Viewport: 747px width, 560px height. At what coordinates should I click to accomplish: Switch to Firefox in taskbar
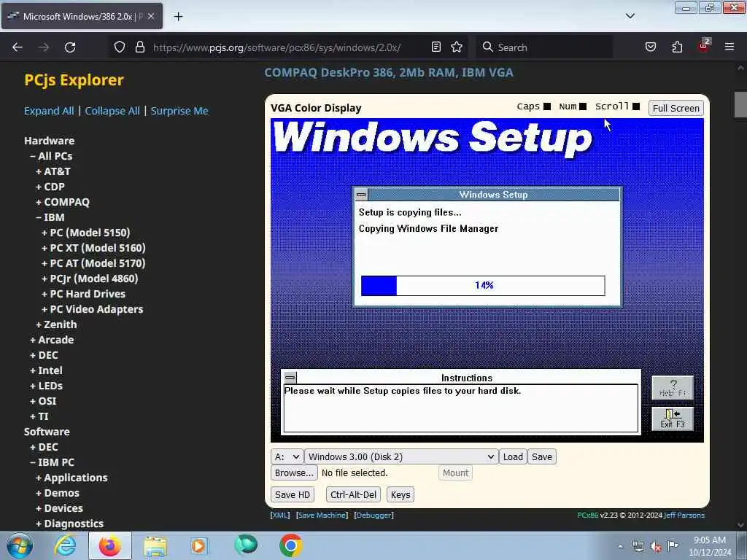[x=109, y=545]
